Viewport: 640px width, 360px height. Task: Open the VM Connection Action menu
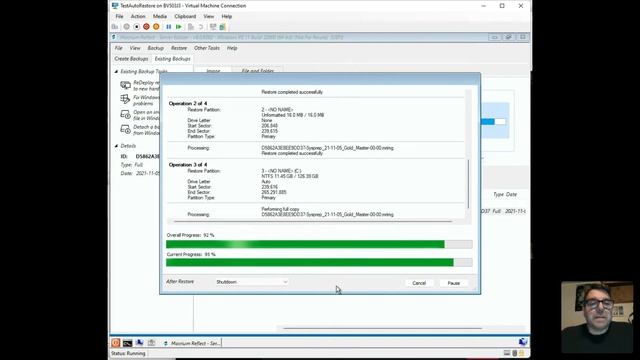click(x=138, y=16)
